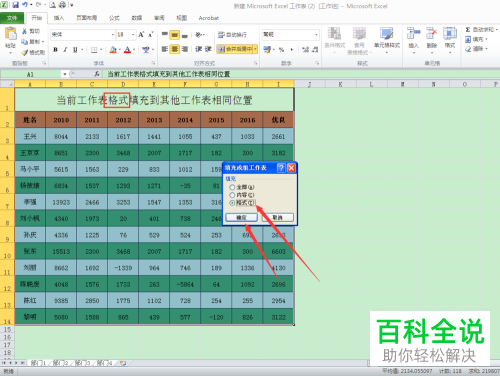Click Save icon in quick access toolbar
Screen dimensions: 500x376
(x=15, y=5)
